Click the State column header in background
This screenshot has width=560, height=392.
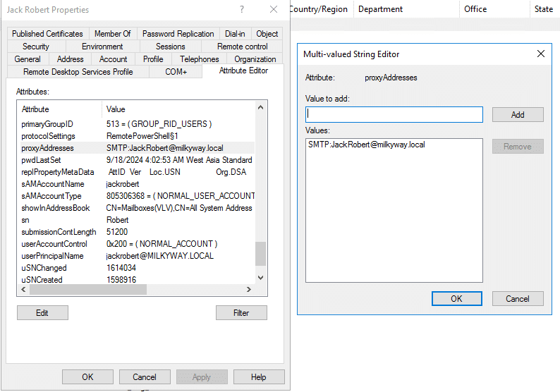point(544,9)
